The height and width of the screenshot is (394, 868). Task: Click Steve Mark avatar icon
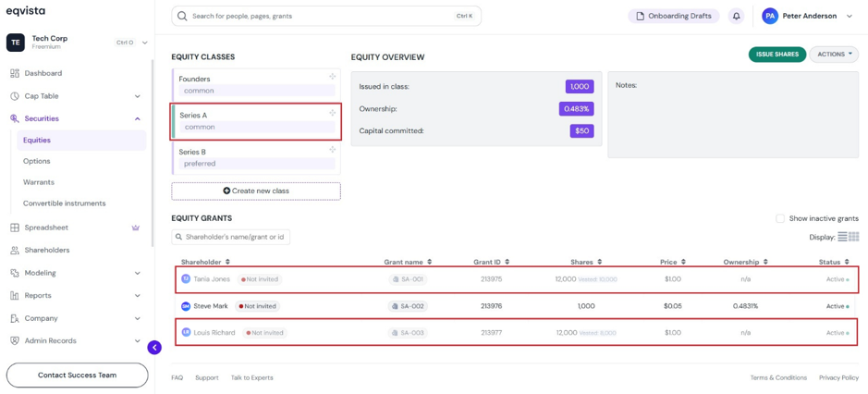pyautogui.click(x=186, y=306)
